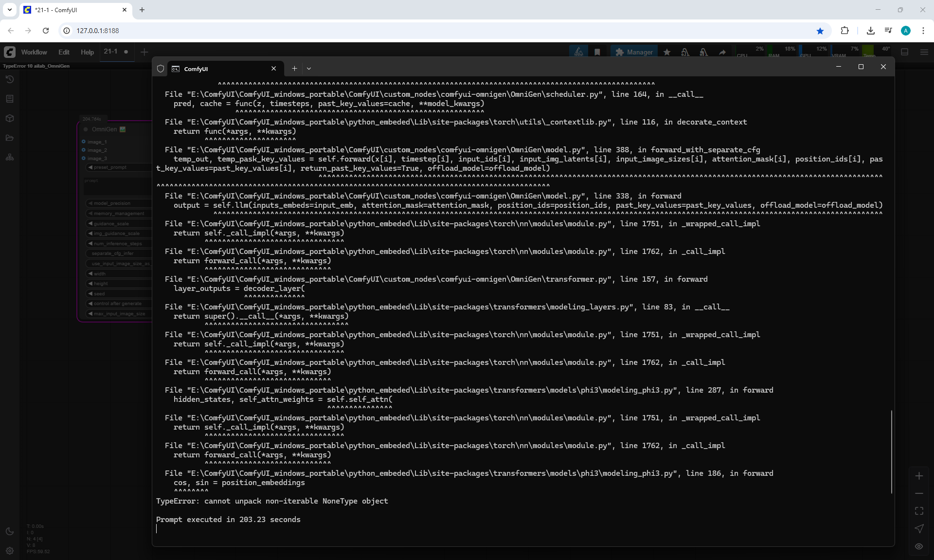Click the browser address bar URL
The image size is (934, 560).
click(x=98, y=31)
